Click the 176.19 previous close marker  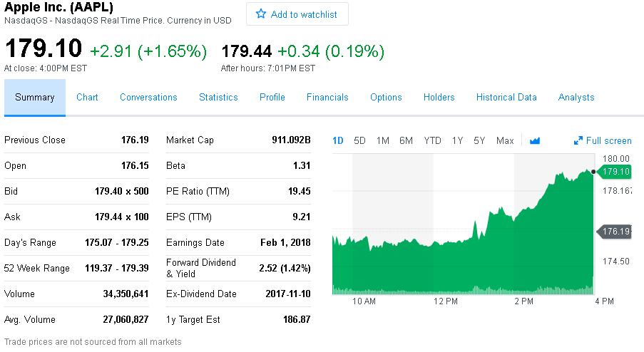pyautogui.click(x=615, y=232)
